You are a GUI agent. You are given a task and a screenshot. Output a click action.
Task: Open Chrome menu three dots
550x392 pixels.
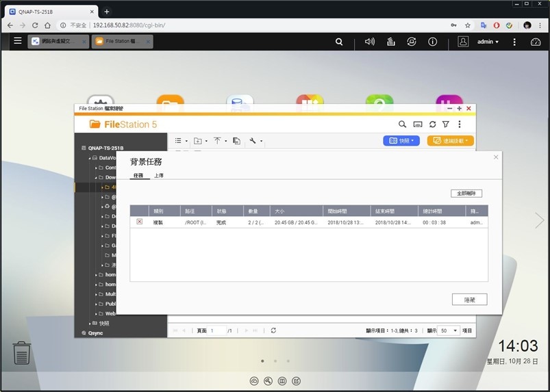coord(540,25)
